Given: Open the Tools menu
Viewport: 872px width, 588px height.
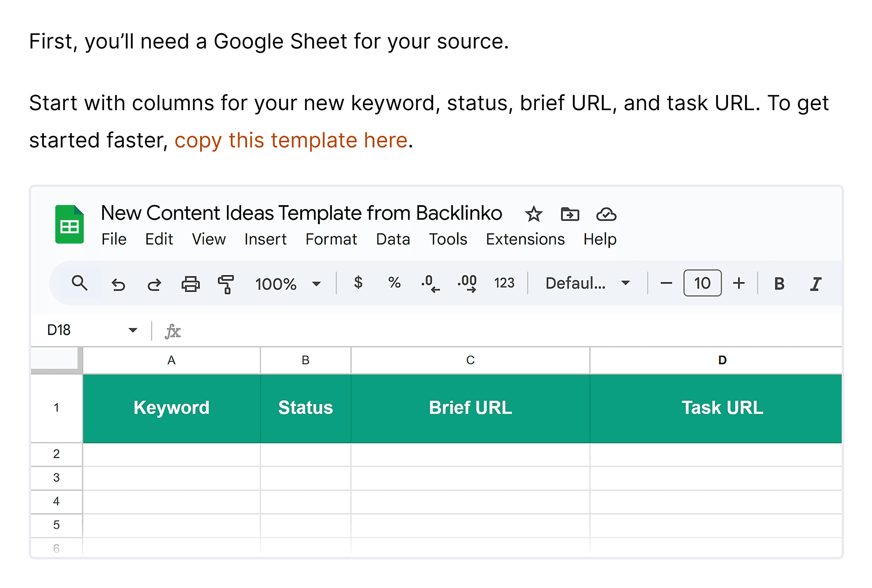Looking at the screenshot, I should pyautogui.click(x=448, y=239).
